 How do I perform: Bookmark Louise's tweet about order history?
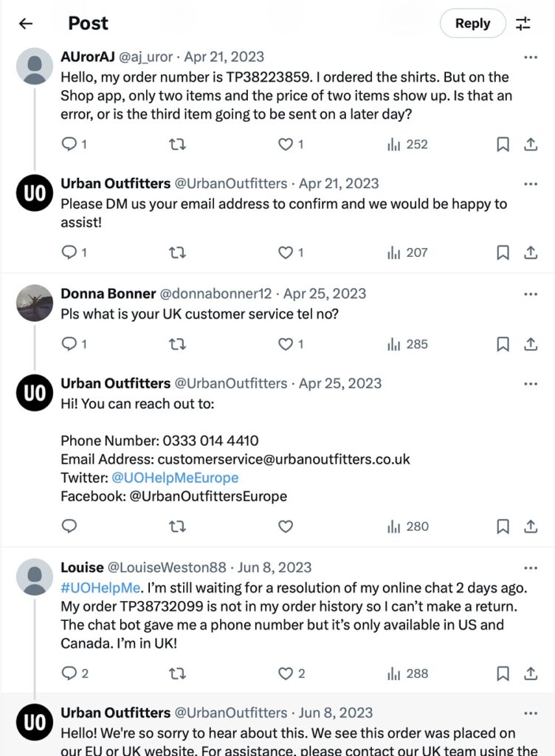(503, 673)
